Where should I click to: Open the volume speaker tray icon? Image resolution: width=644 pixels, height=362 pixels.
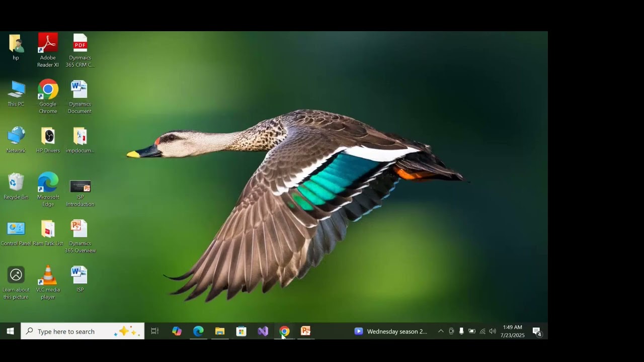(x=493, y=331)
